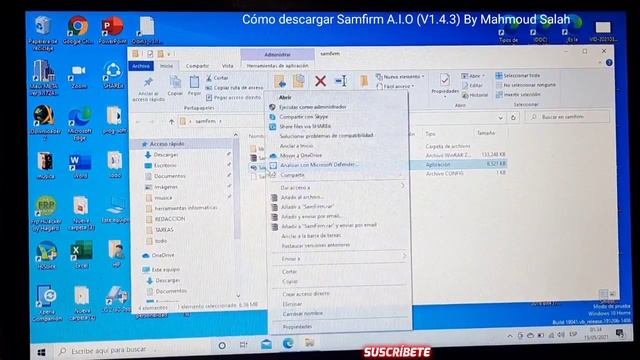This screenshot has height=360, width=640.
Task: Open the Archivo tab
Action: click(140, 66)
